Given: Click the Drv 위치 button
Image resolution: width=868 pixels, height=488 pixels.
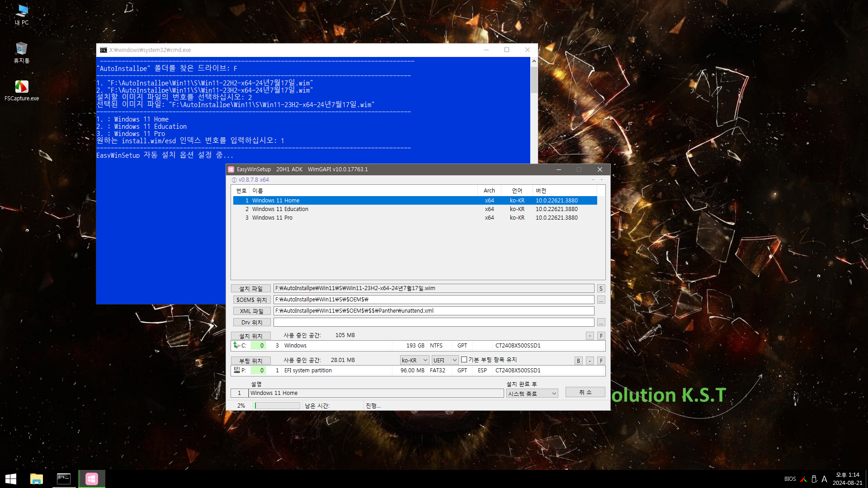Looking at the screenshot, I should tap(251, 322).
